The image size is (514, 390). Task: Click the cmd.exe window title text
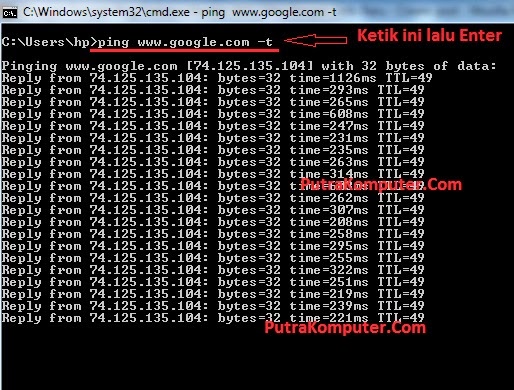click(180, 12)
